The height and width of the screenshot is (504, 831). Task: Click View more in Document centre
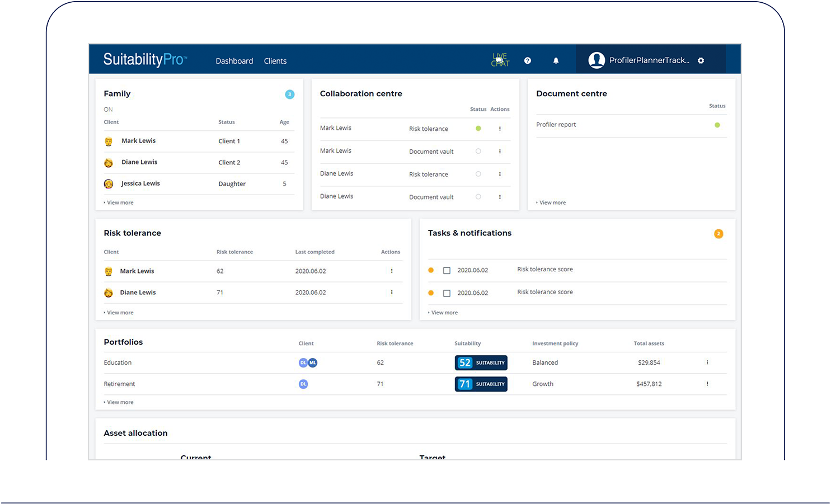click(x=552, y=202)
